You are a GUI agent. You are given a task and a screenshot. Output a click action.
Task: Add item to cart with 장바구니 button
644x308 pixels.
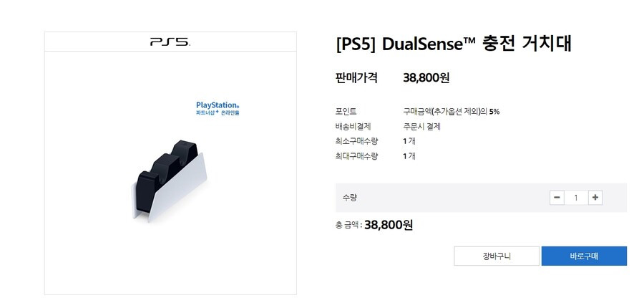coord(497,256)
